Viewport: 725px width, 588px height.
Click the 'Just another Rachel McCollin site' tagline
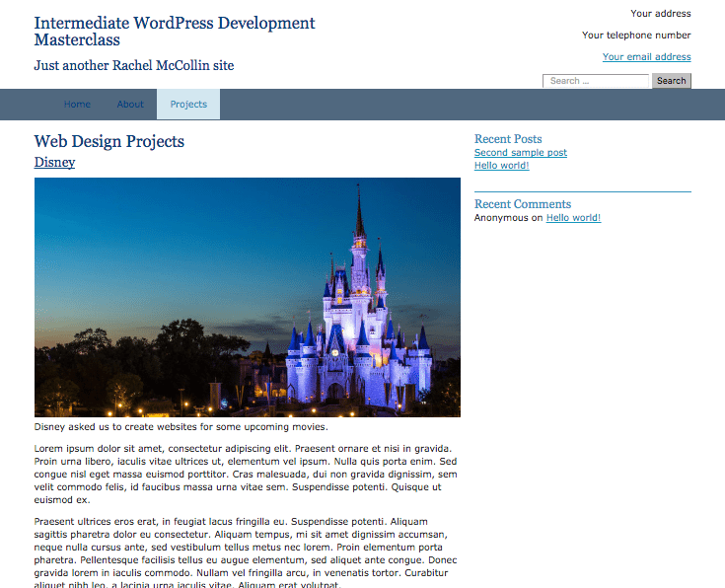click(133, 66)
